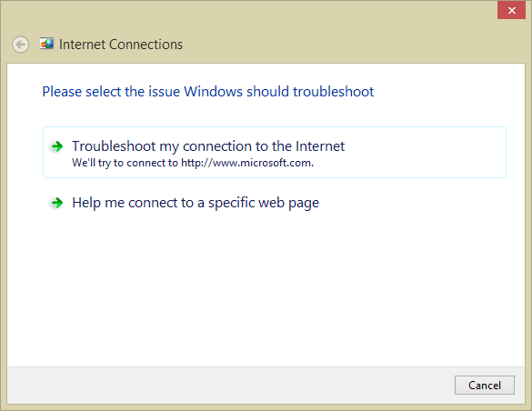This screenshot has width=532, height=411.
Task: Click green arrow beside Troubleshoot my connection
Action: pos(57,146)
